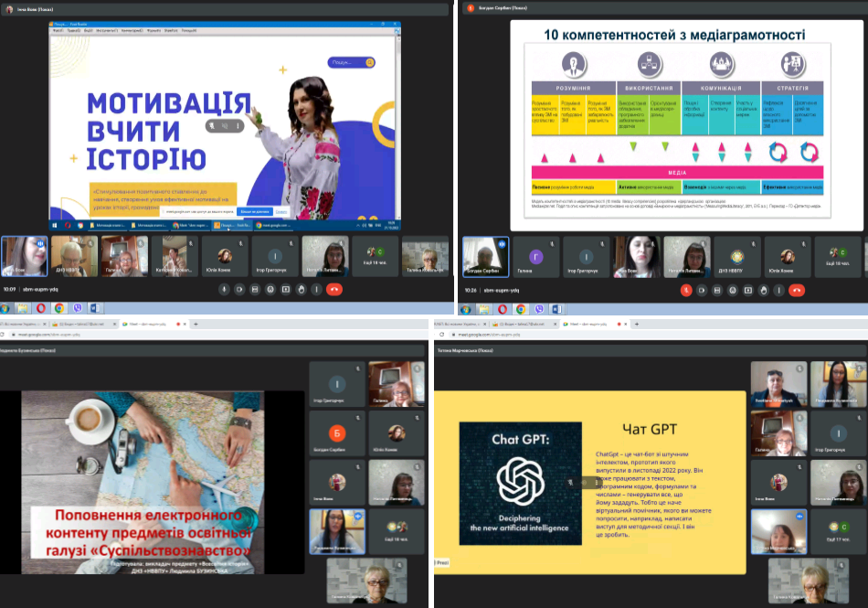The height and width of the screenshot is (608, 868).
Task: Open more options in the 10:09 meeting
Action: click(317, 289)
